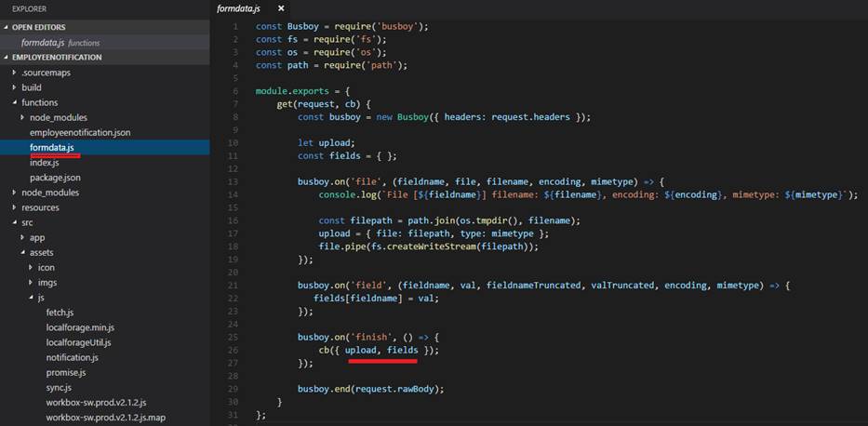Screen dimensions: 868x426
Task: Open promise.js file
Action: (x=66, y=372)
